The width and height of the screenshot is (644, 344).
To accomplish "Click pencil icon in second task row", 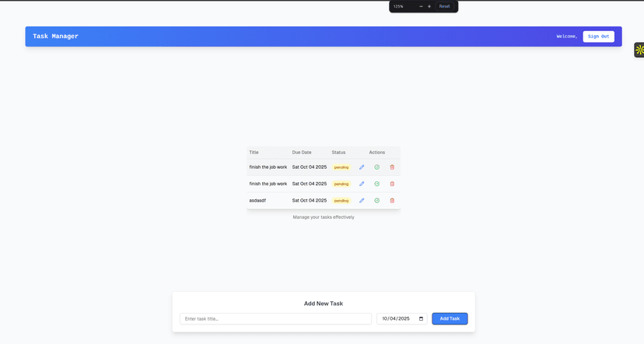I will click(362, 184).
